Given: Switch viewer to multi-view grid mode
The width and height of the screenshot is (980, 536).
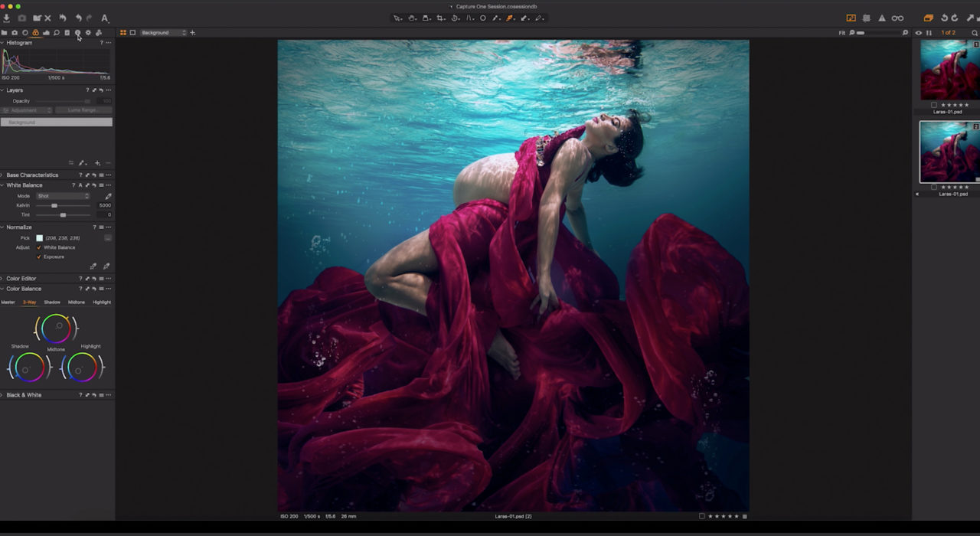Looking at the screenshot, I should tap(123, 33).
